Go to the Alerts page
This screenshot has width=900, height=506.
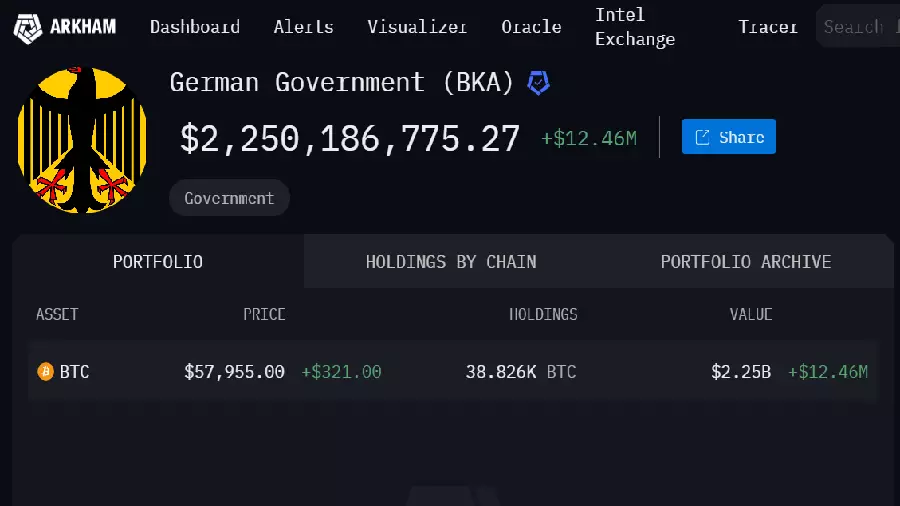coord(303,27)
